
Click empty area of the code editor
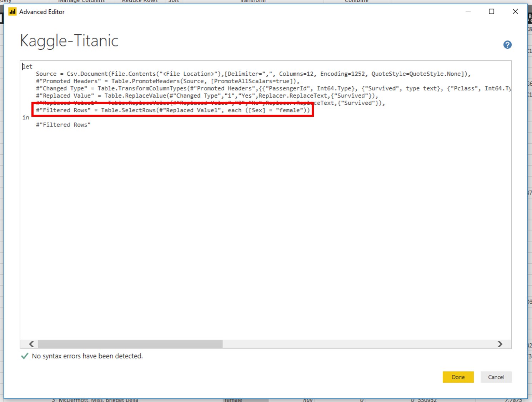coord(266,232)
